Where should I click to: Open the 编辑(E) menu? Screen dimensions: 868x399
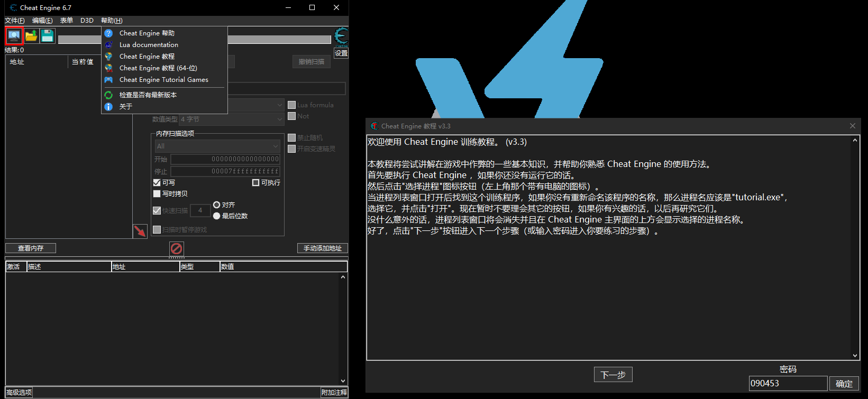[x=42, y=21]
